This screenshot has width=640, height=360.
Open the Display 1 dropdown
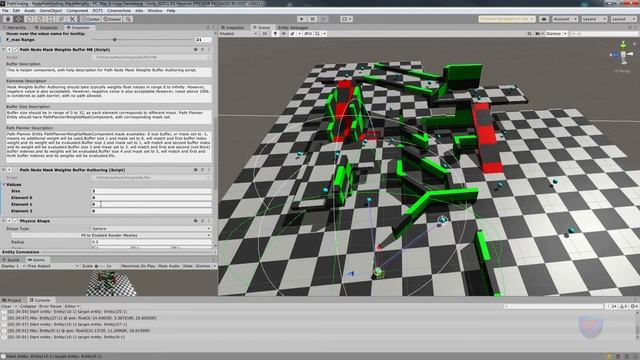[x=13, y=266]
